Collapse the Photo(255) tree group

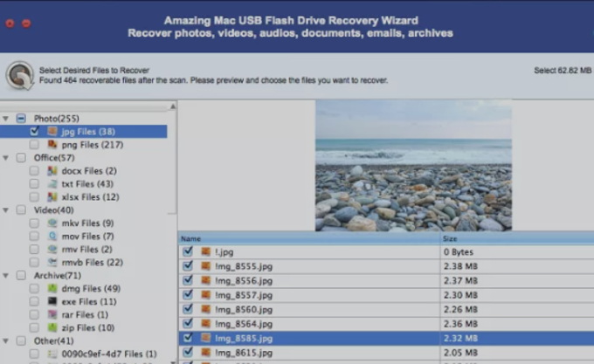(x=6, y=119)
